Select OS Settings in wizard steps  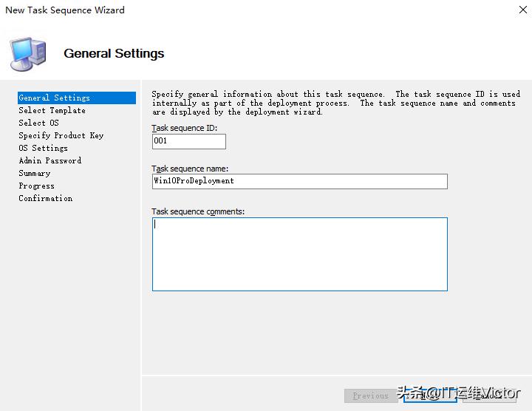(x=43, y=148)
